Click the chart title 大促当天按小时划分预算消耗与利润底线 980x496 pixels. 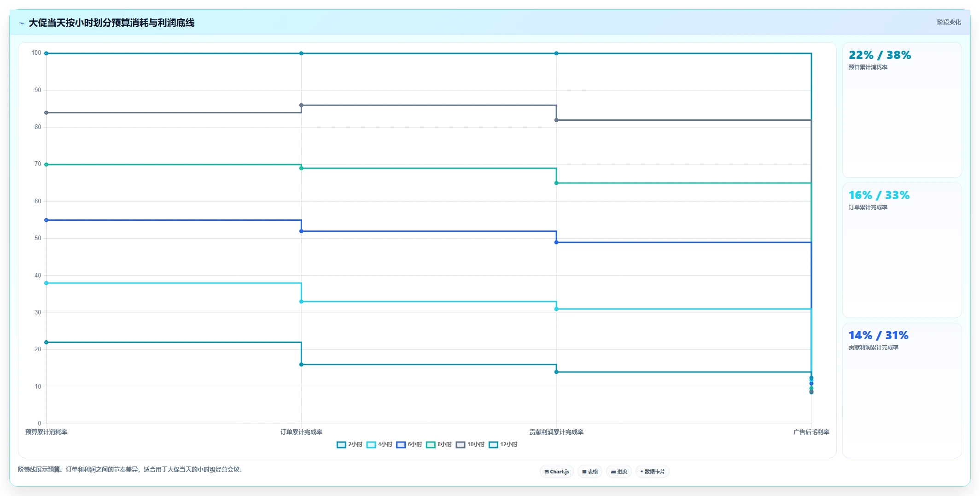click(x=111, y=23)
